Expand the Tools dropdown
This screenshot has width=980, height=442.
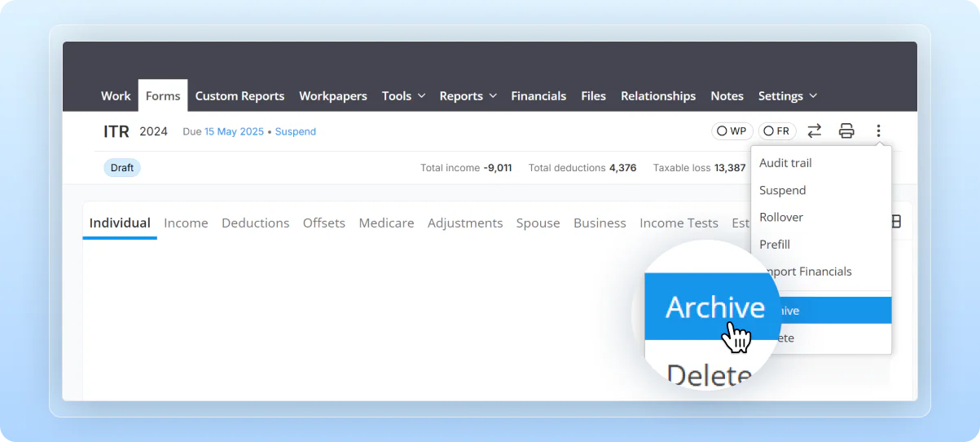point(403,96)
